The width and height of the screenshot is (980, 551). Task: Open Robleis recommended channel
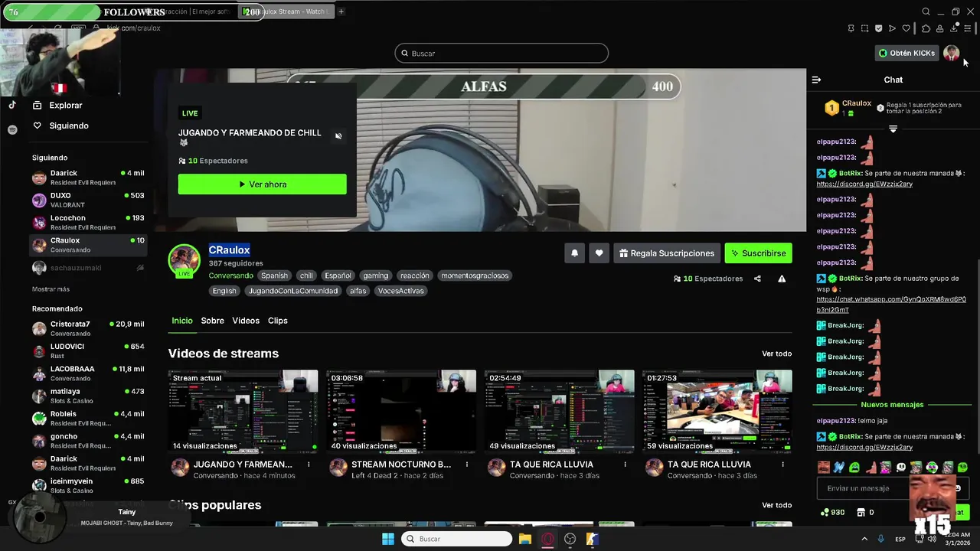click(x=87, y=418)
